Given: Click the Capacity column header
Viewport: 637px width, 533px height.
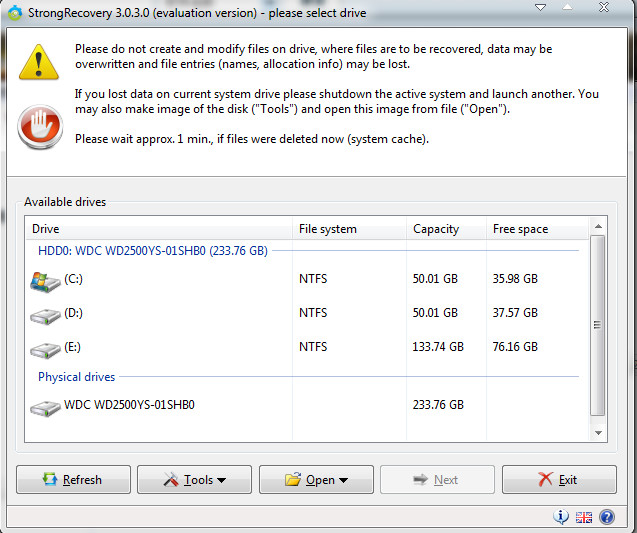Looking at the screenshot, I should point(446,229).
